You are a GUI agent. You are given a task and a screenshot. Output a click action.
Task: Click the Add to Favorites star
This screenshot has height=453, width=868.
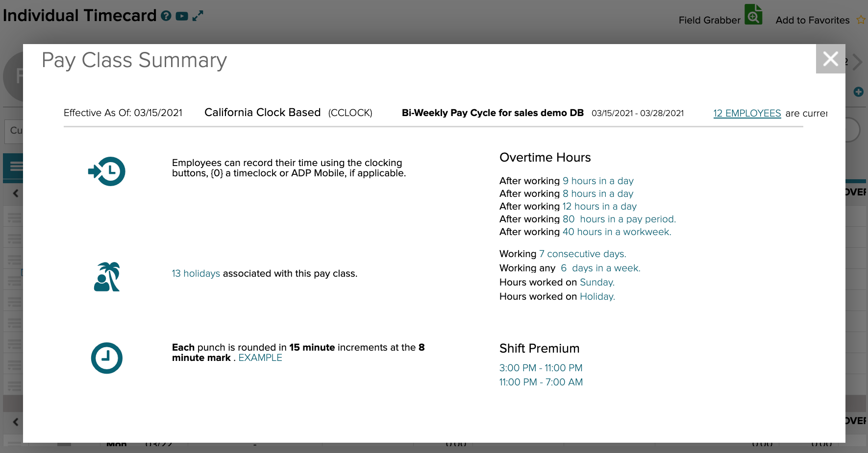coord(861,20)
